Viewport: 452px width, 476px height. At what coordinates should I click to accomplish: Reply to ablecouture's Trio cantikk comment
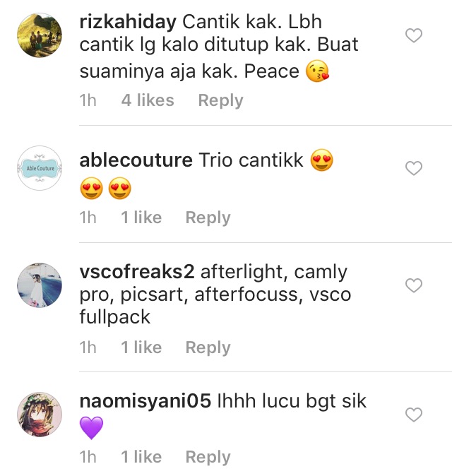(x=208, y=218)
